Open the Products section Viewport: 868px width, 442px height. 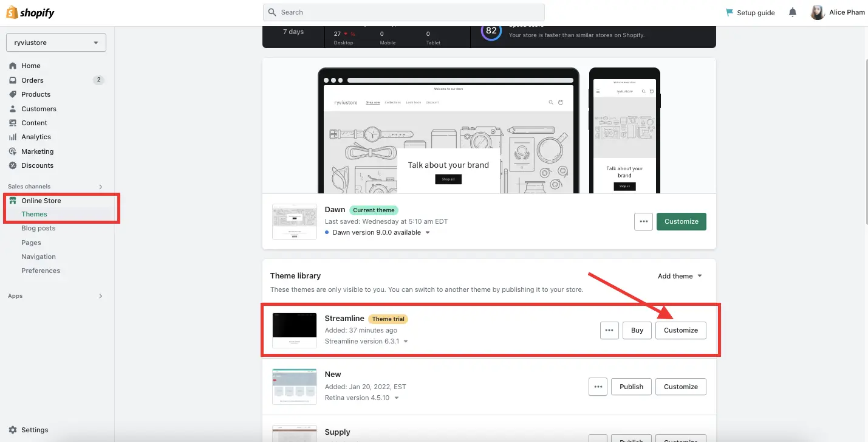35,94
